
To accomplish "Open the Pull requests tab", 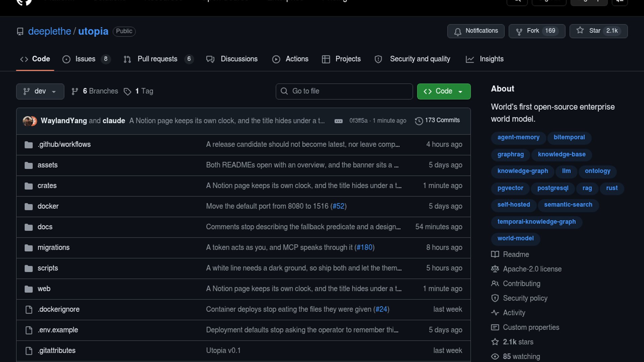I will click(158, 59).
